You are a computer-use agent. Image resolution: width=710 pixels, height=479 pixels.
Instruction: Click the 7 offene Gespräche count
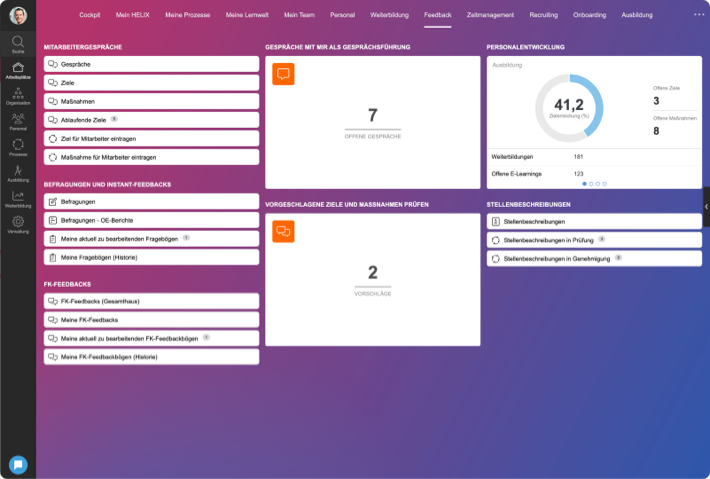click(x=373, y=115)
